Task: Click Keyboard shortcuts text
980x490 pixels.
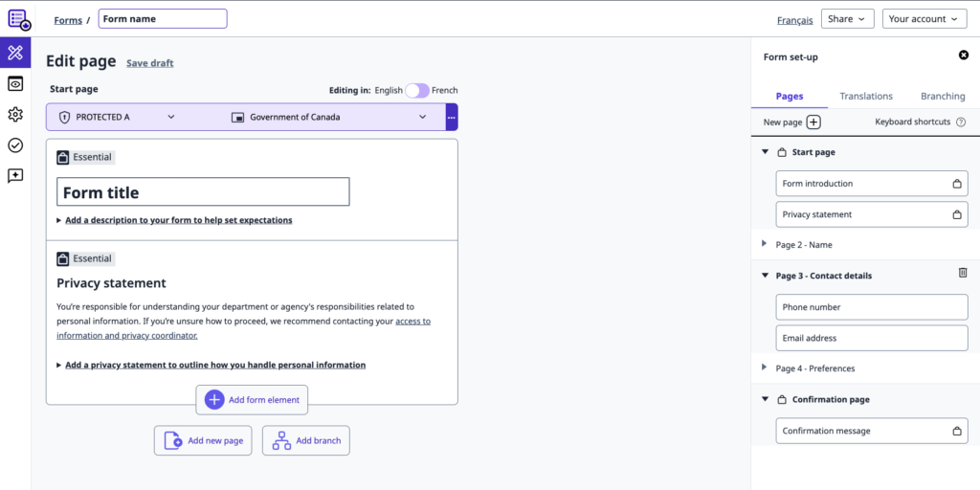Action: (913, 122)
